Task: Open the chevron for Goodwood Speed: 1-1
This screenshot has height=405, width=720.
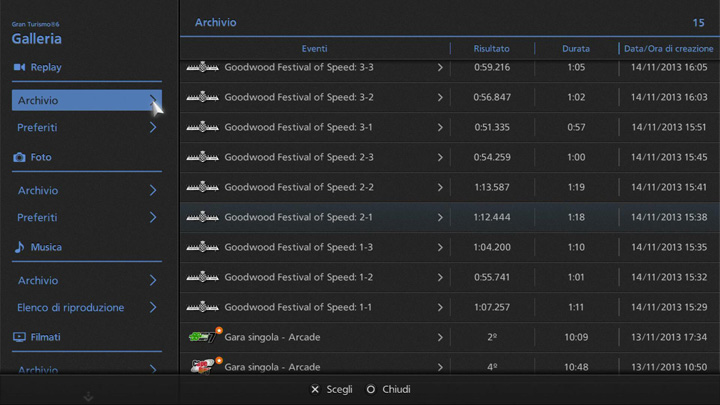Action: (x=440, y=307)
